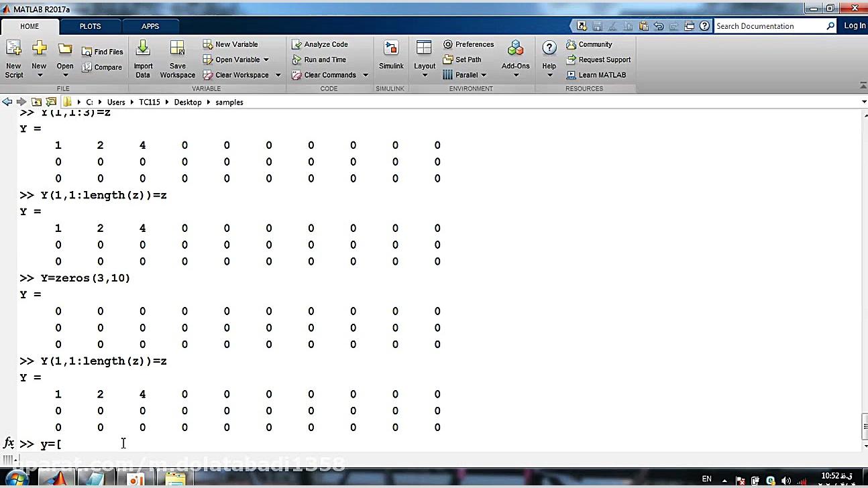Click the documentation search magnifier icon
The width and height of the screenshot is (868, 488).
(830, 26)
